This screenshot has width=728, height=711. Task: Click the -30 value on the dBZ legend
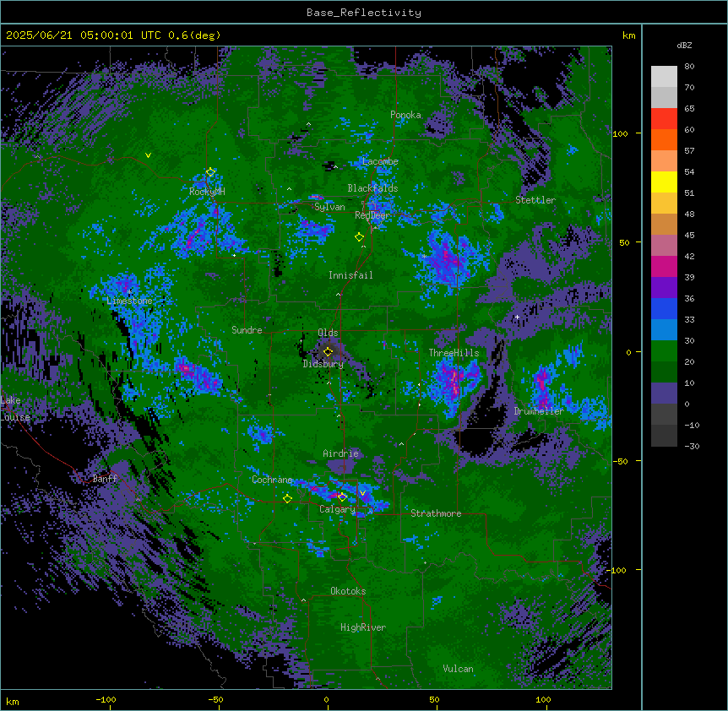692,447
